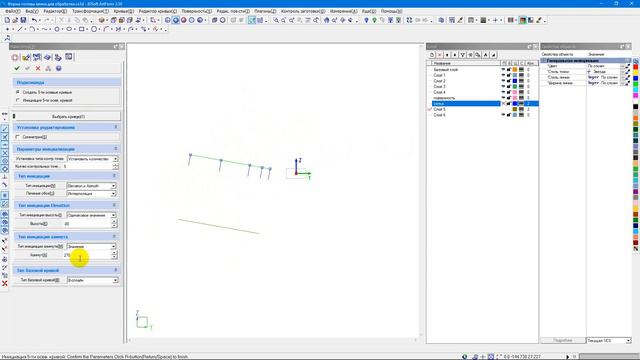This screenshot has height=360, width=640.
Task: Toggle visibility eye of Слой 3
Action: click(503, 87)
